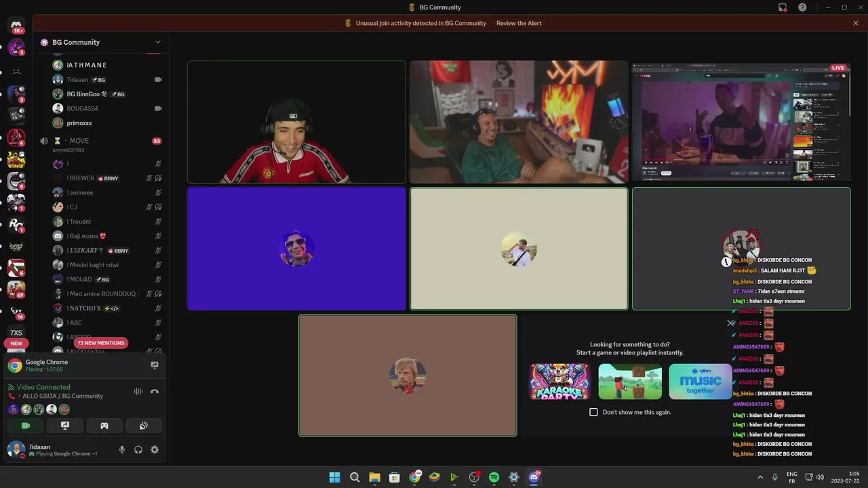Toggle camera in voice panel
Screen dimensions: 868x488
26,426
